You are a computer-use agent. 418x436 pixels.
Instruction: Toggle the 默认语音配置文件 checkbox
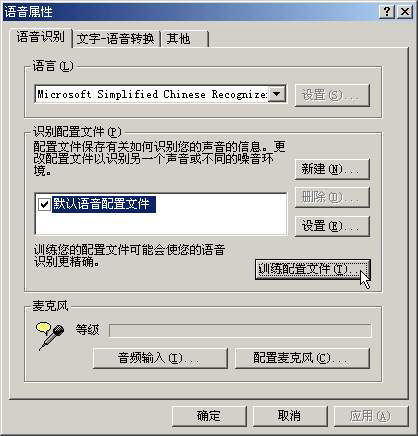pos(44,204)
